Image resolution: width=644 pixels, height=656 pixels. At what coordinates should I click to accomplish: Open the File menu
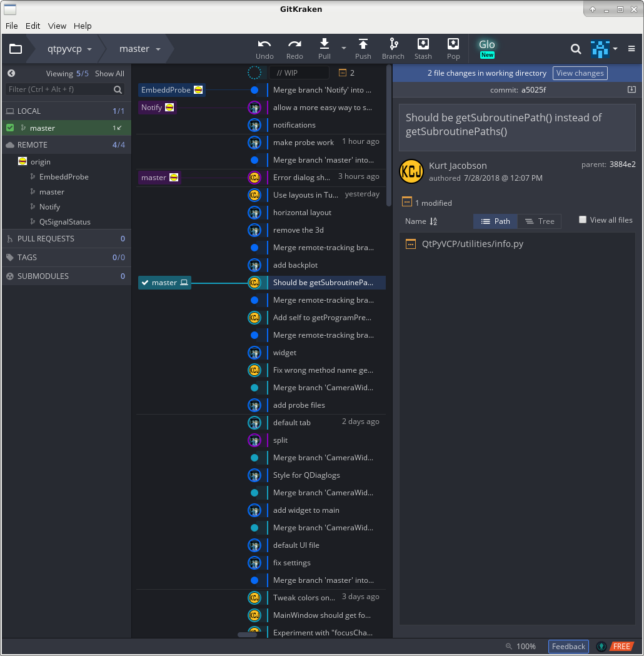tap(12, 26)
